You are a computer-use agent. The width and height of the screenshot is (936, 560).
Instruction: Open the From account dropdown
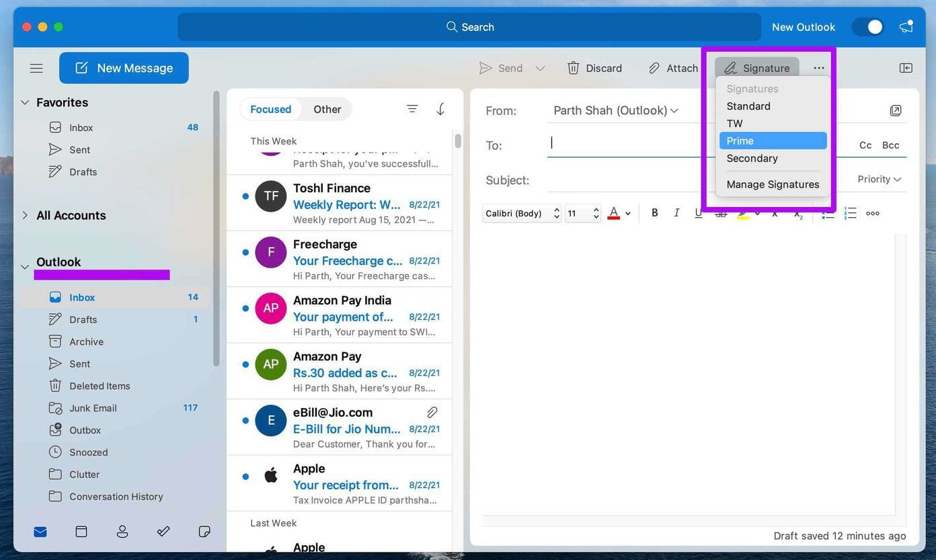tap(616, 110)
